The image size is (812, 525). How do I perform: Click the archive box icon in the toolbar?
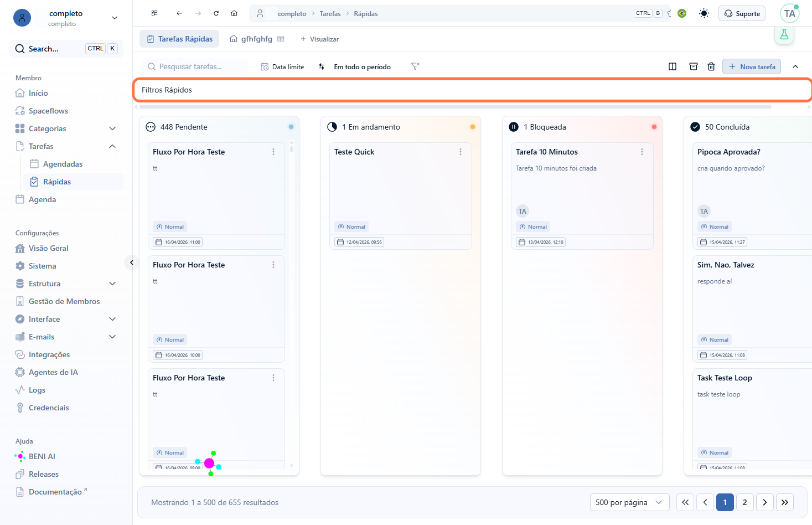point(694,66)
